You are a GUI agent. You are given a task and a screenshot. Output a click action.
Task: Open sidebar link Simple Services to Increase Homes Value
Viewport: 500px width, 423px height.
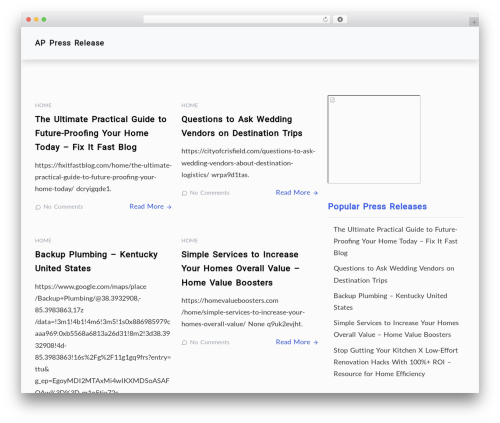pyautogui.click(x=396, y=329)
